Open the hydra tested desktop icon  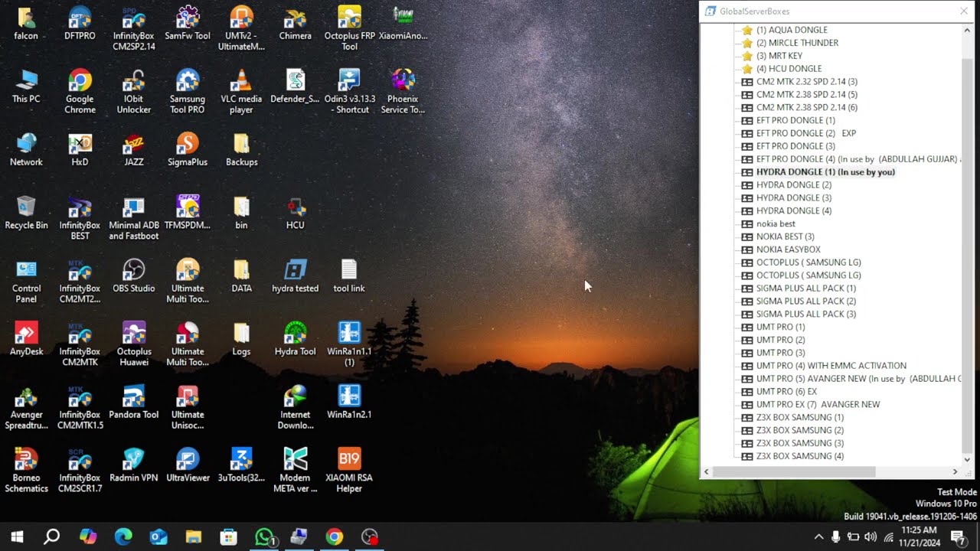point(296,276)
